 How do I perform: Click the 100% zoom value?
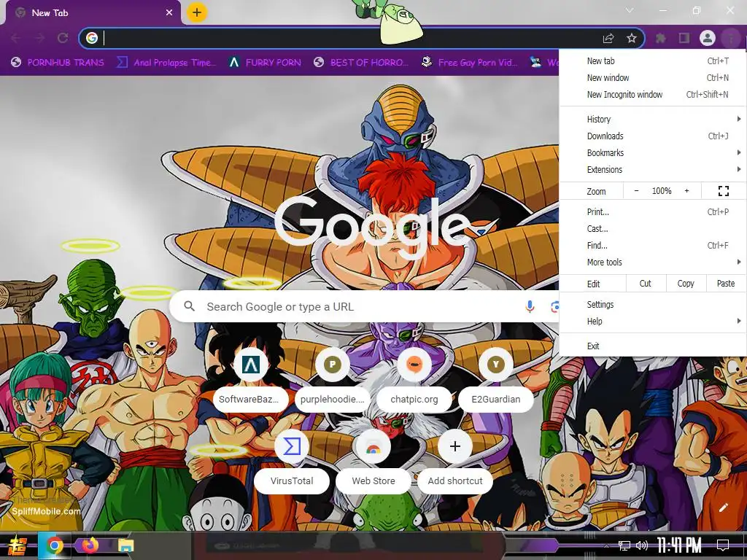662,191
